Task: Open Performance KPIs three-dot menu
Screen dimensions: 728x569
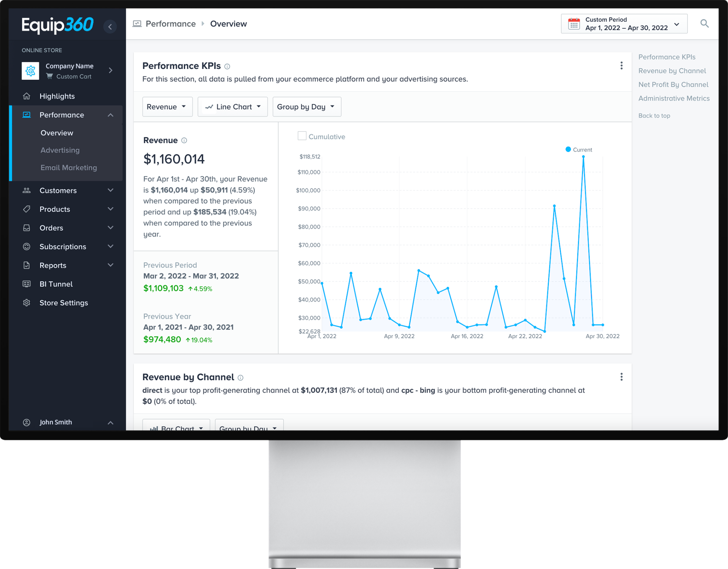Action: [x=621, y=66]
